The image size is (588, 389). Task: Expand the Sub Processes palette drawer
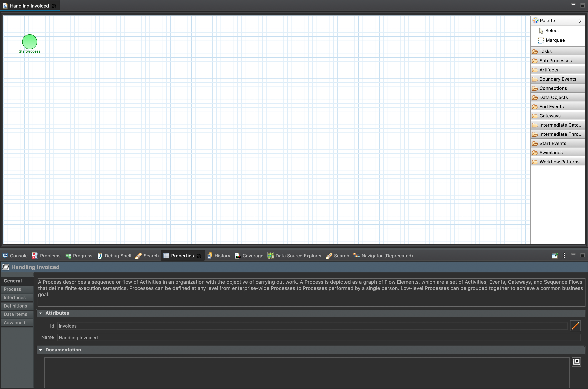coord(558,61)
